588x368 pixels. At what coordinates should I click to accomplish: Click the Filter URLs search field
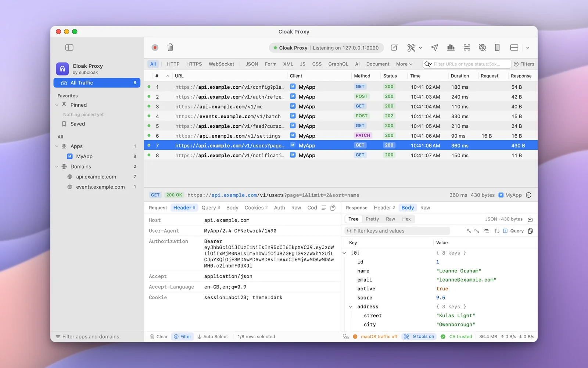467,64
